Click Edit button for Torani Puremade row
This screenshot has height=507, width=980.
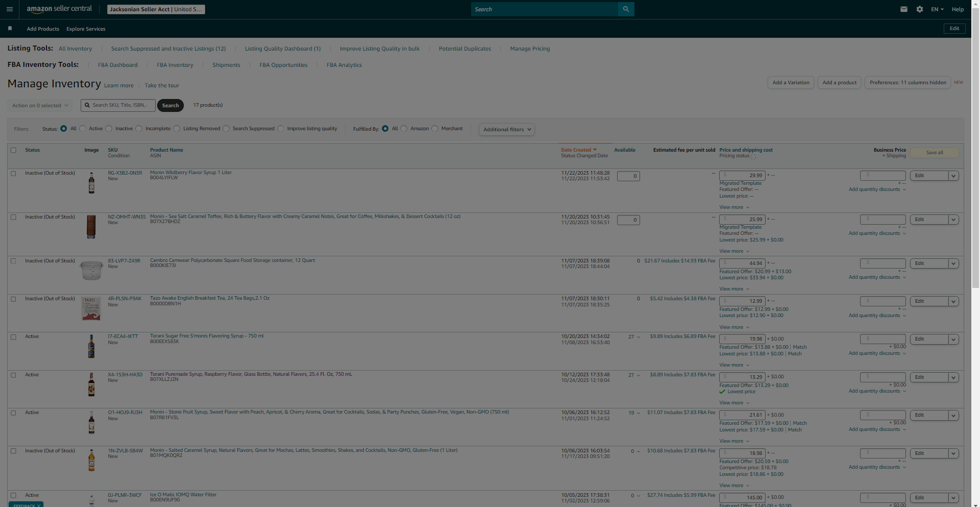tap(929, 377)
